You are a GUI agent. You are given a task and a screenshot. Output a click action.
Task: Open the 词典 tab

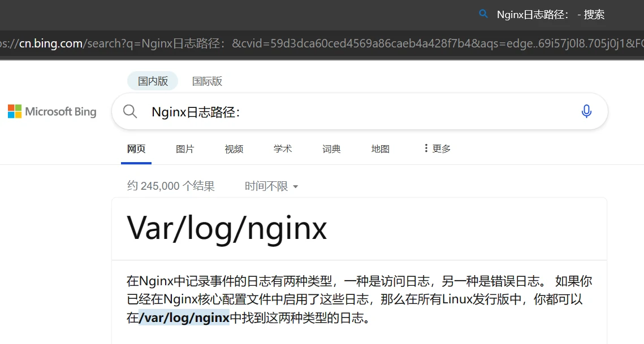pos(331,149)
